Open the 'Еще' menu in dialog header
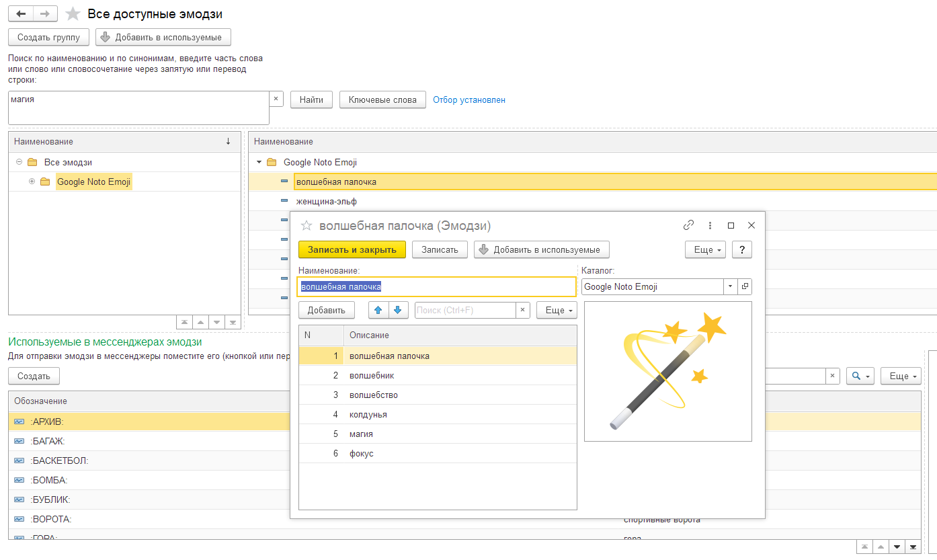This screenshot has width=937, height=560. tap(704, 249)
